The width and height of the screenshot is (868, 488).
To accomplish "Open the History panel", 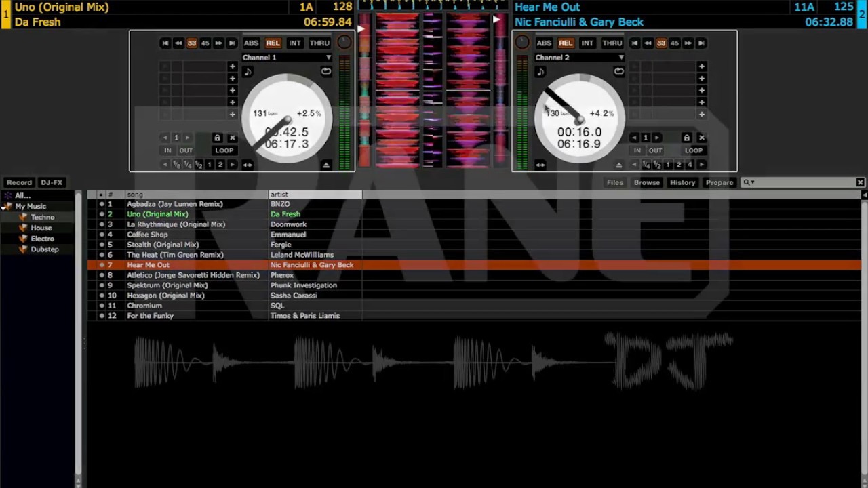I will coord(682,182).
